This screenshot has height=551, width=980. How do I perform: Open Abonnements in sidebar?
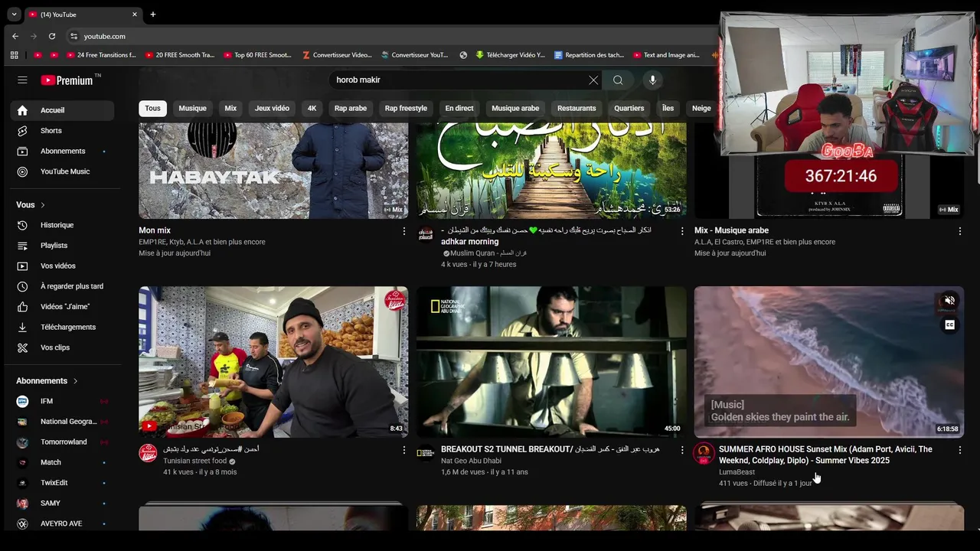(62, 151)
